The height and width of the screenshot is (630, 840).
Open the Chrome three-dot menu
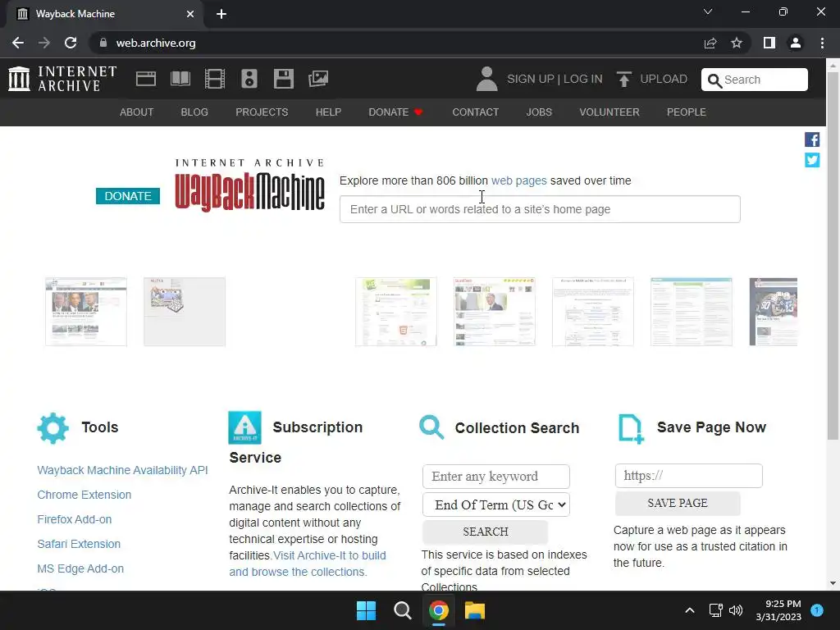tap(822, 43)
